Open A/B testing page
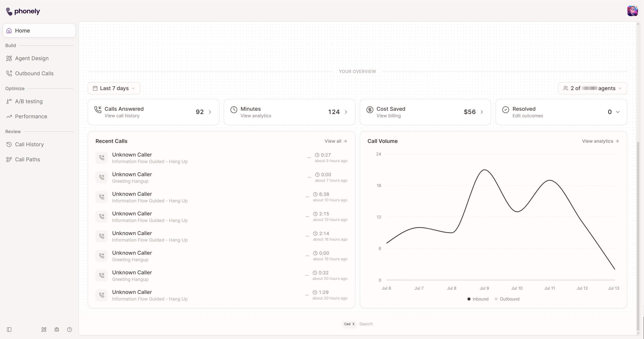 point(39,101)
